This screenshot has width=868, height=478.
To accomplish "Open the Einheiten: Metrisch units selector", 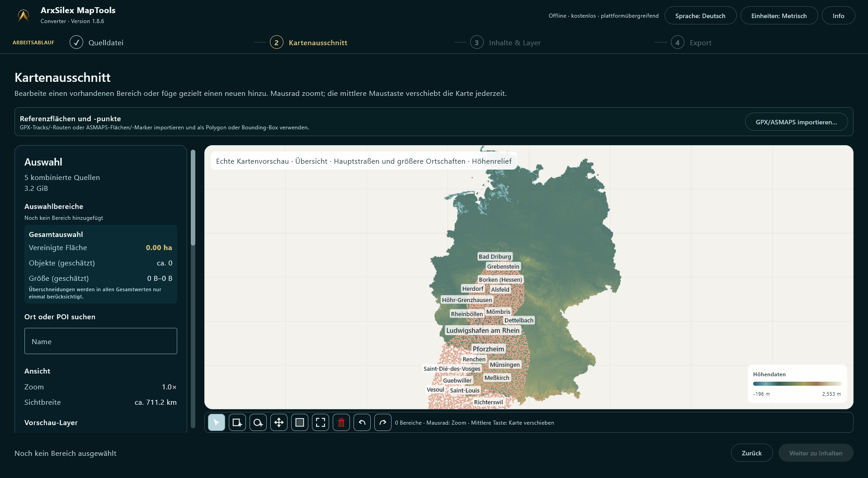I will [x=779, y=16].
